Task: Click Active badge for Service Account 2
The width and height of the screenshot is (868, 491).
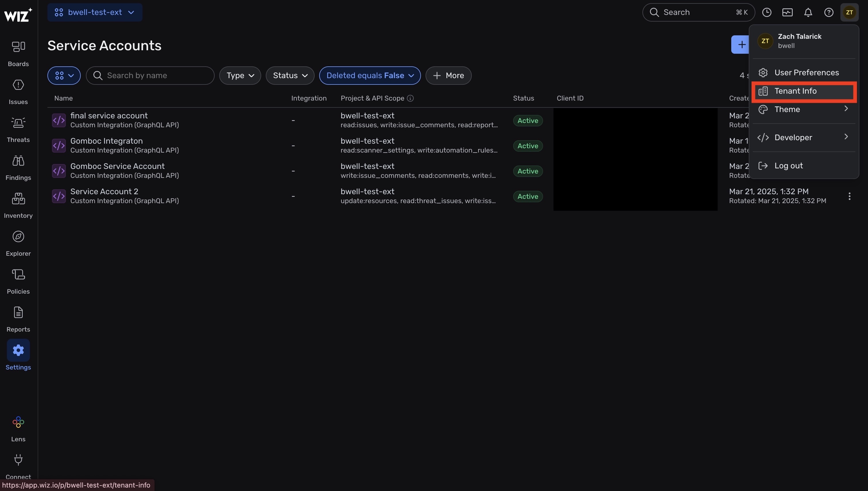Action: [528, 197]
